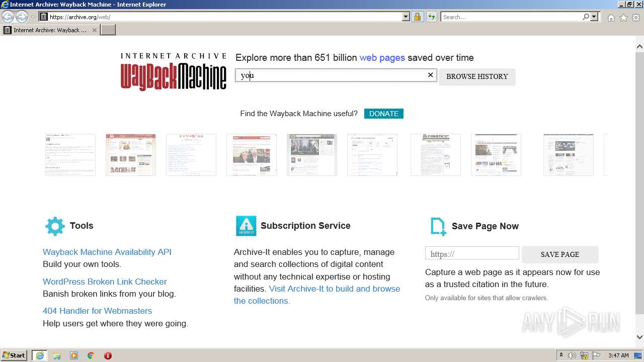This screenshot has width=644, height=362.
Task: Click the Save Page Now document icon
Action: coord(438,226)
